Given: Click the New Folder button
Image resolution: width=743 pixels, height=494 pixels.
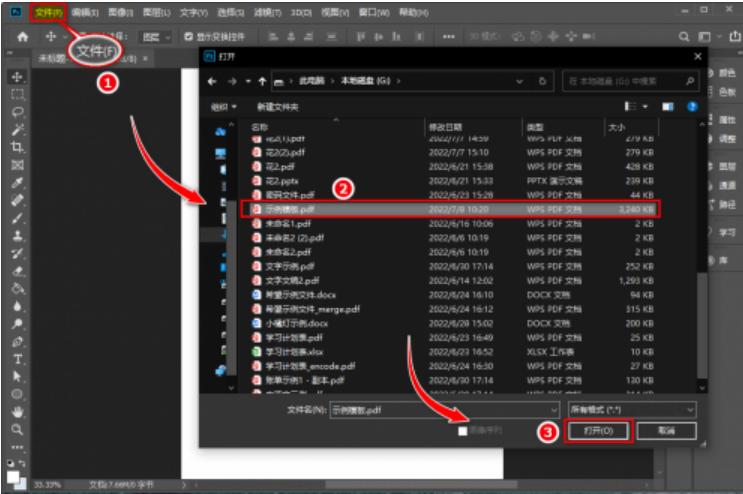Looking at the screenshot, I should point(278,107).
